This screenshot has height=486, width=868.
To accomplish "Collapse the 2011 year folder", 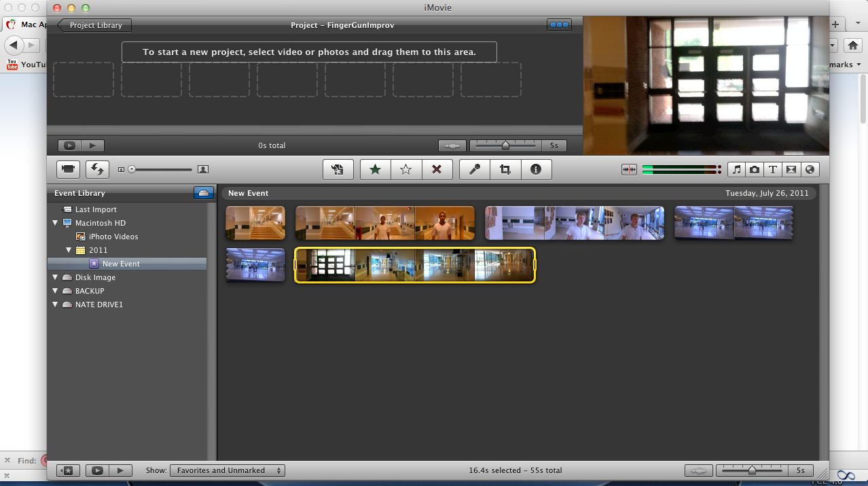I will click(69, 250).
